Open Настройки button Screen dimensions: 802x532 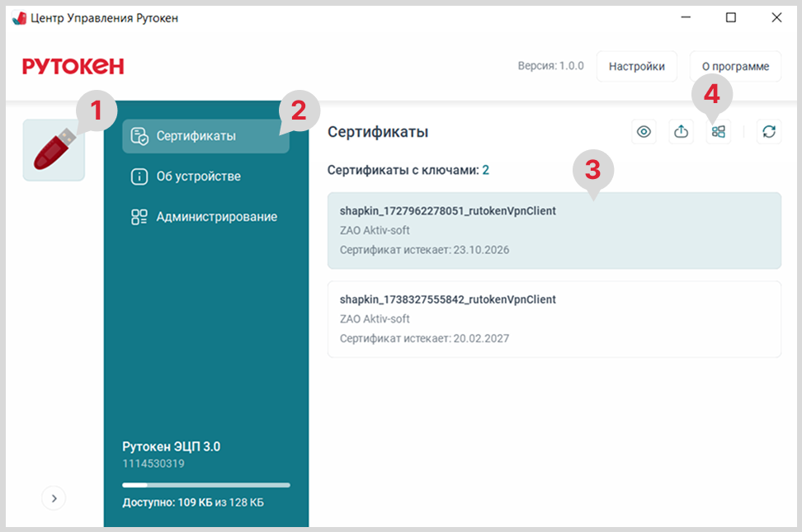(636, 67)
